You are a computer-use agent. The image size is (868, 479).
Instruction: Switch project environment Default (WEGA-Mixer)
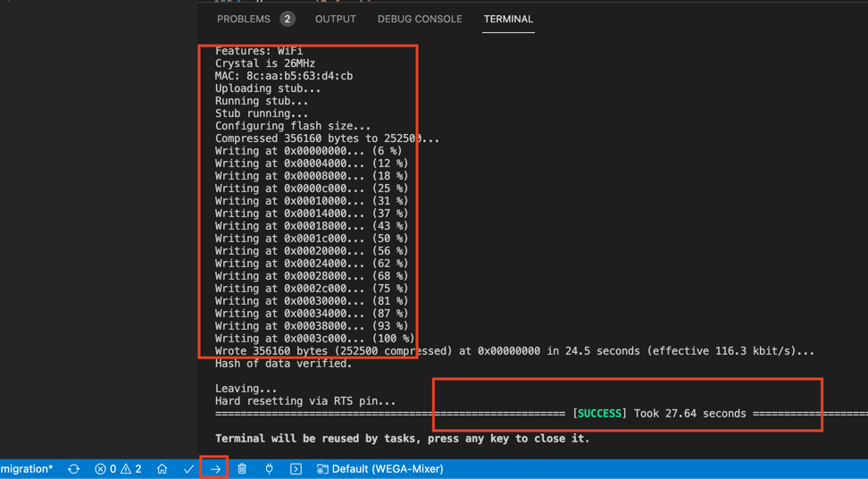(x=380, y=469)
